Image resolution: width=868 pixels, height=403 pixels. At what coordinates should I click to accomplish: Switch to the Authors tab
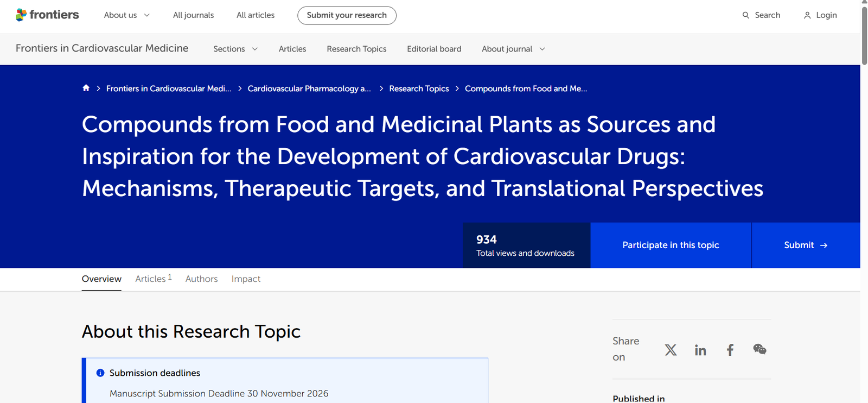pos(201,279)
